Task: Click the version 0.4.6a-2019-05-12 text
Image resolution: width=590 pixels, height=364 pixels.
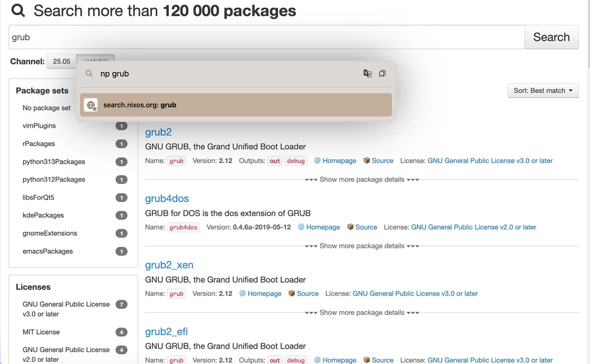Action: click(262, 227)
